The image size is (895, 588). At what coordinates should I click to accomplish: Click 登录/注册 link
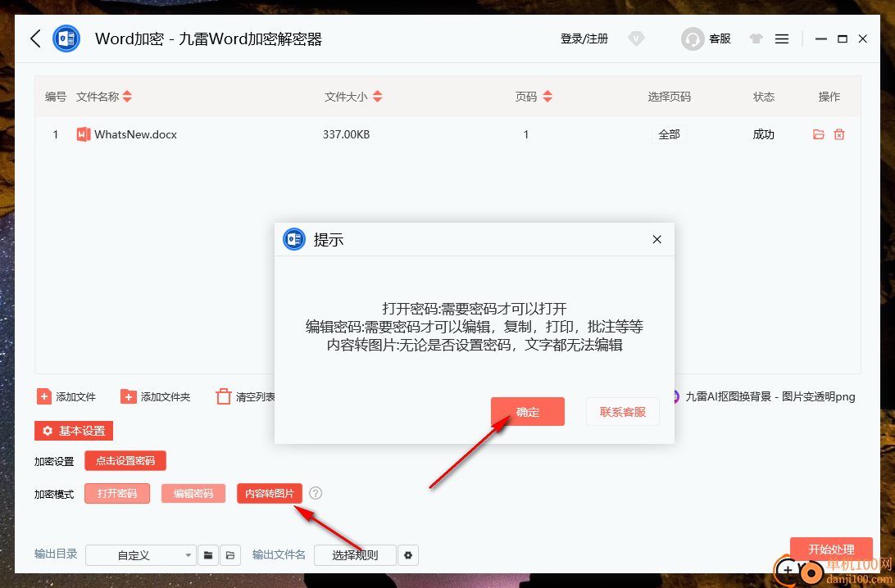tap(584, 38)
